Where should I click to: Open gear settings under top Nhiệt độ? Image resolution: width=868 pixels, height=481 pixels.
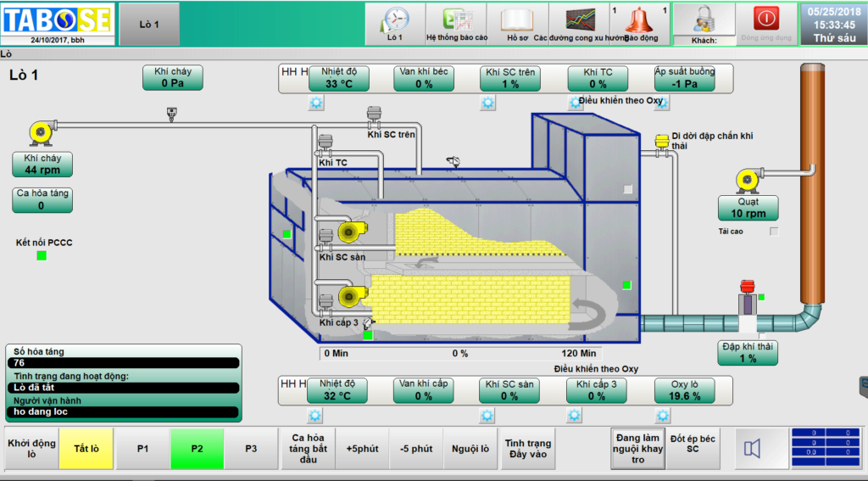(316, 103)
